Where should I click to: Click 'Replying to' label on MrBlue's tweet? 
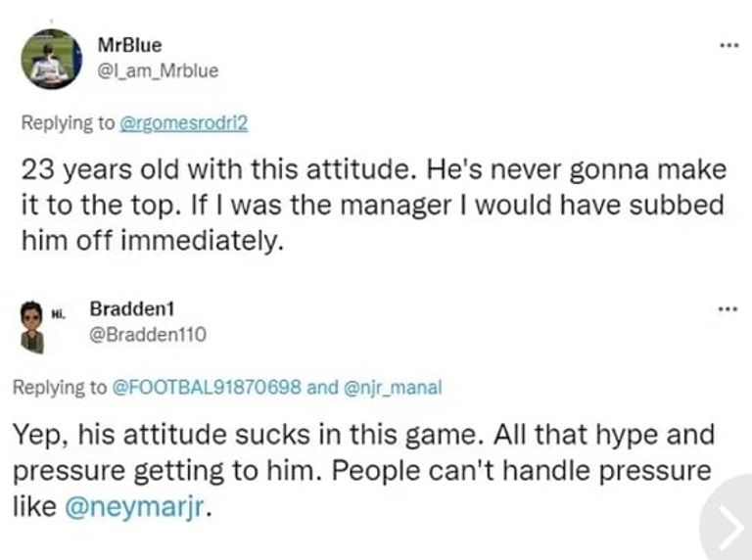pyautogui.click(x=68, y=123)
